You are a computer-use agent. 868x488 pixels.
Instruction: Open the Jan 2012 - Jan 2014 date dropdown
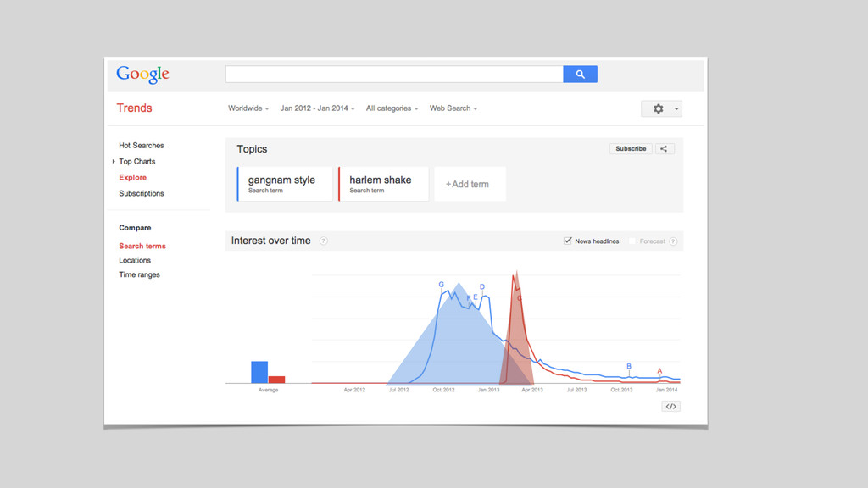point(317,108)
